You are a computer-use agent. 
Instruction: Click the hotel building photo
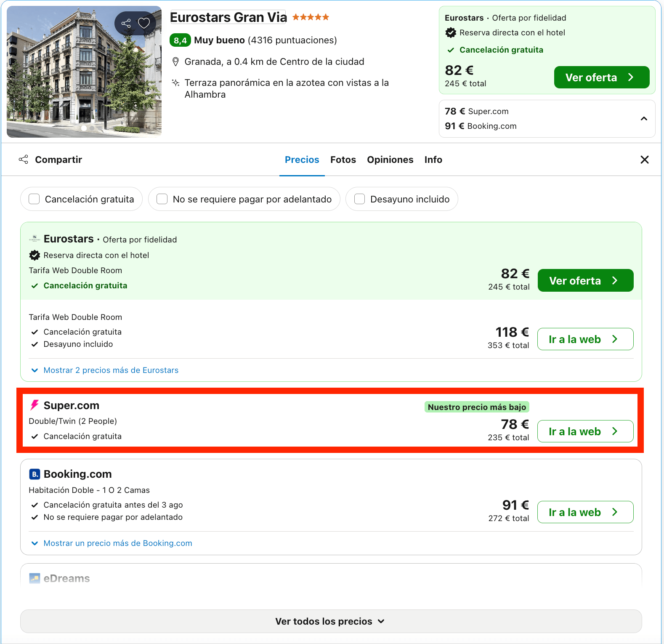[x=84, y=72]
